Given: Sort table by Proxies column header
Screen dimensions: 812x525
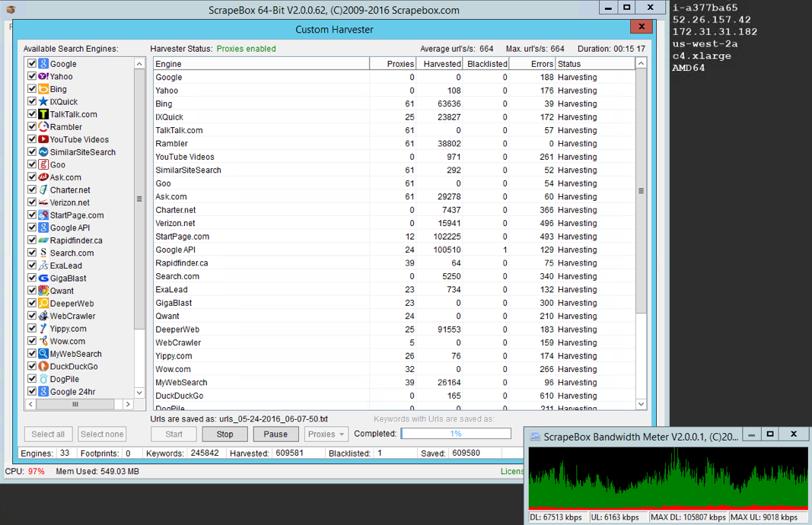Looking at the screenshot, I should 393,64.
